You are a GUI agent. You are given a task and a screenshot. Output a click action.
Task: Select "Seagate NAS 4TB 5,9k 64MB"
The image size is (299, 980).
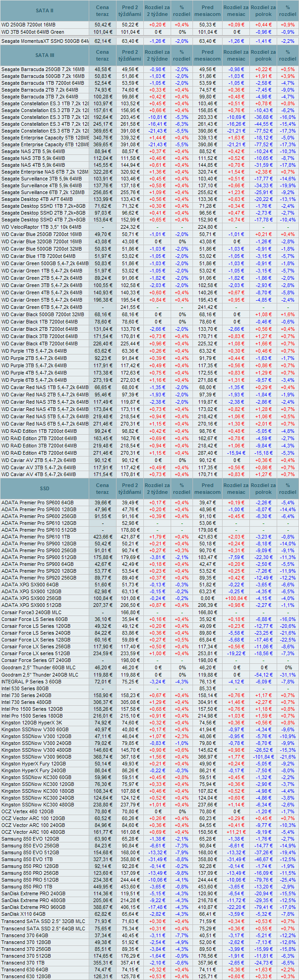(x=33, y=165)
